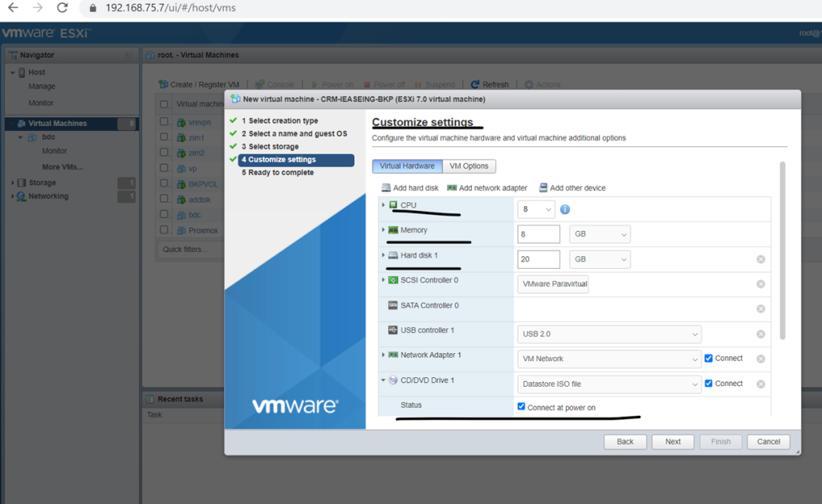Open the USB 2.0 controller dropdown
This screenshot has width=822, height=504.
point(608,334)
